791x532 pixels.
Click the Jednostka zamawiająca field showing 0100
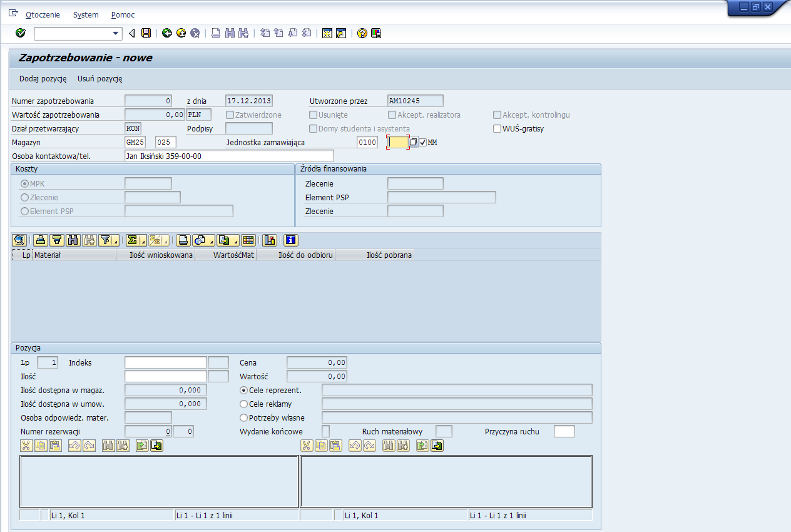(368, 143)
